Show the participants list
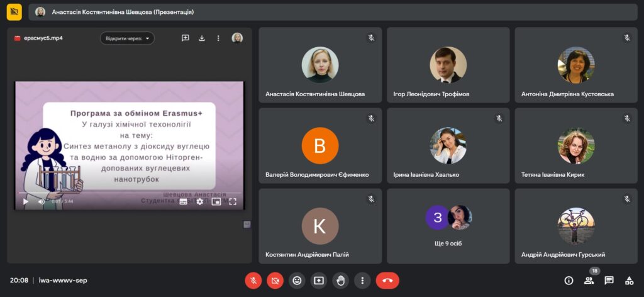 [x=589, y=281]
